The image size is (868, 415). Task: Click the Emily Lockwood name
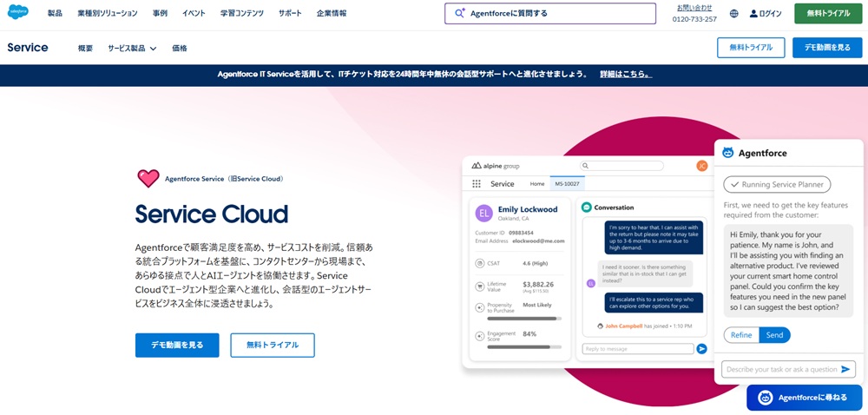[x=528, y=209]
